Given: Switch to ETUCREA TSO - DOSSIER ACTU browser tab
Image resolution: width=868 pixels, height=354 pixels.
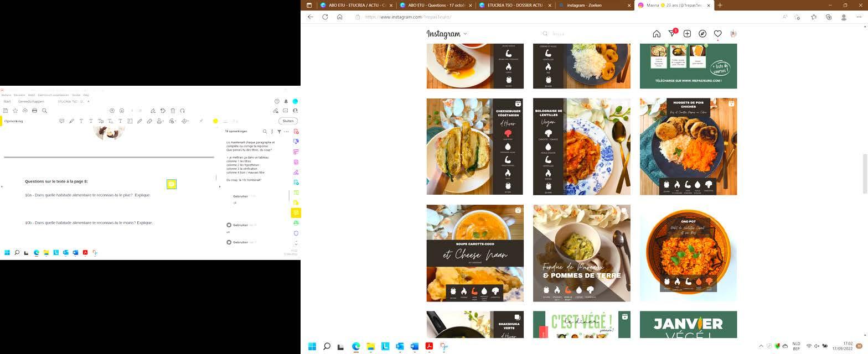Looking at the screenshot, I should click(515, 5).
